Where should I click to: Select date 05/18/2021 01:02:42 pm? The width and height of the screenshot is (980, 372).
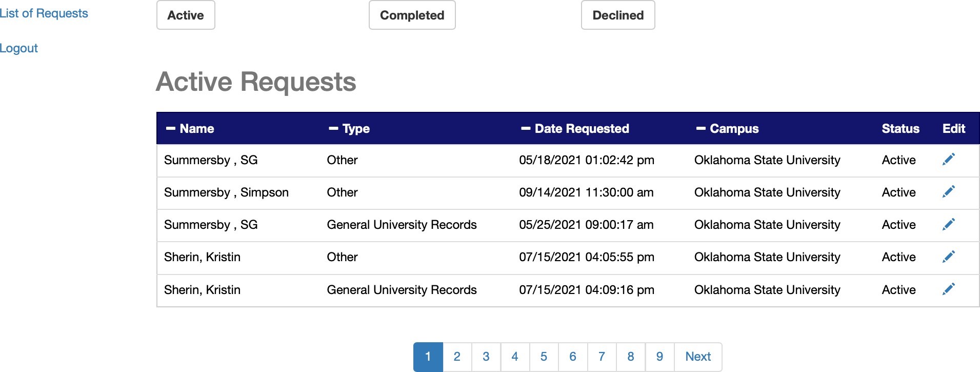pyautogui.click(x=587, y=160)
